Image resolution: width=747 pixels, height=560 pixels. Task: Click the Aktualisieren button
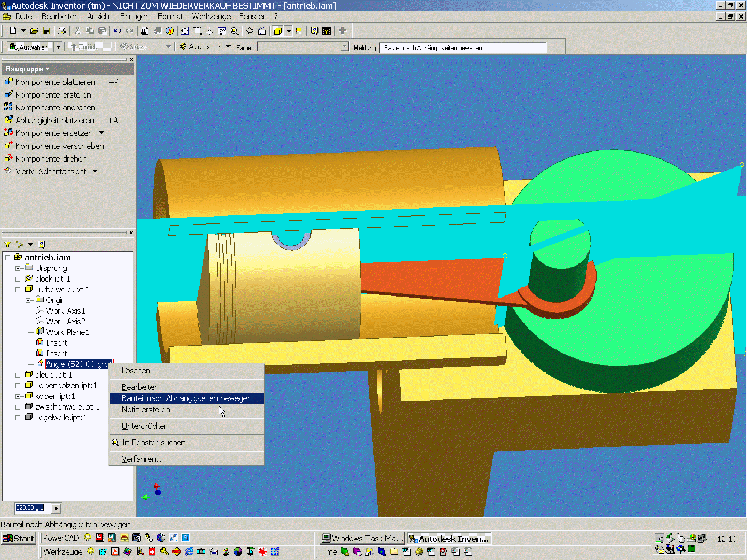[201, 47]
